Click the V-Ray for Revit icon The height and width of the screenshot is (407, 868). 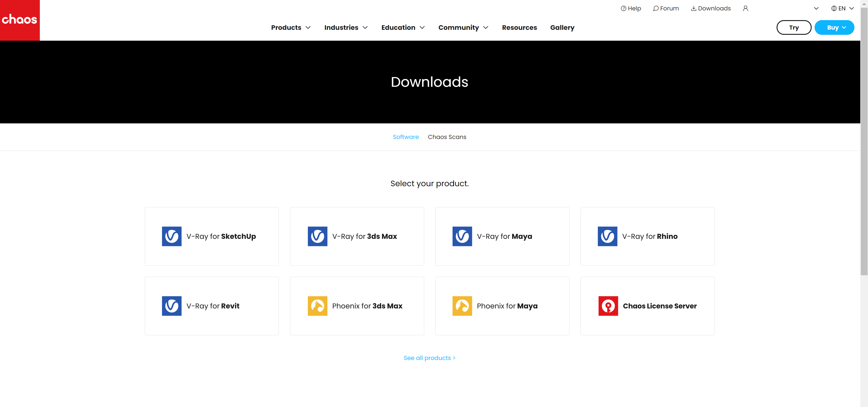pos(172,306)
